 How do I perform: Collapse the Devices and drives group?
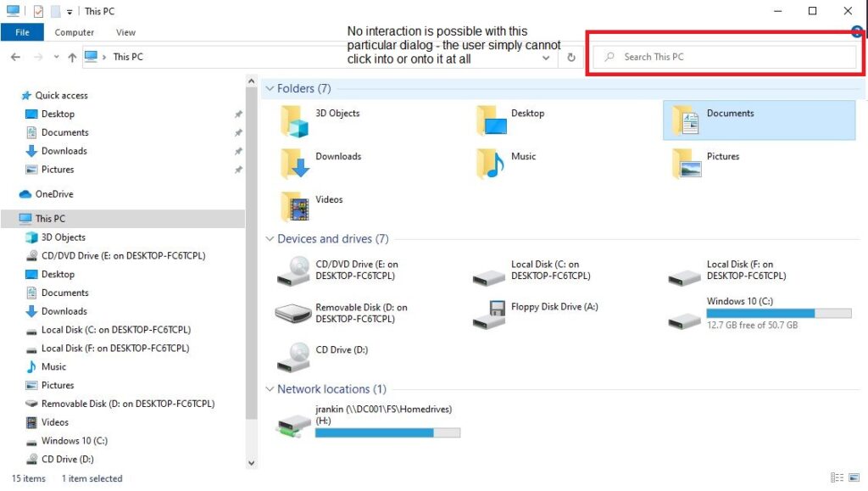tap(270, 239)
